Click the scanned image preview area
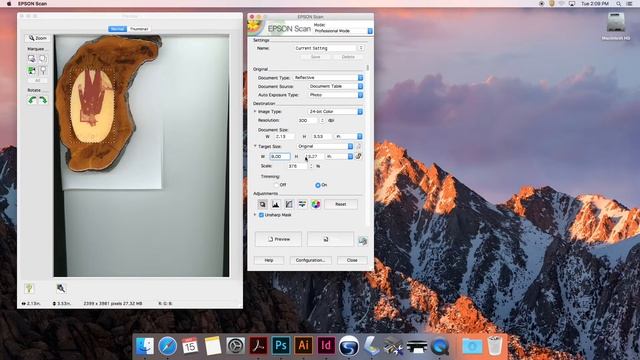The height and width of the screenshot is (360, 640). point(142,156)
